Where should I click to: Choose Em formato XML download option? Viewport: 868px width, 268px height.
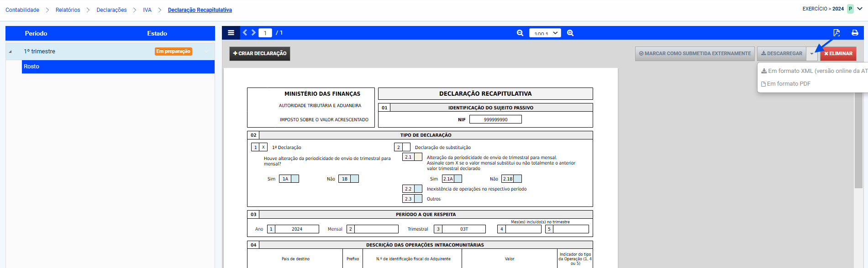[814, 71]
